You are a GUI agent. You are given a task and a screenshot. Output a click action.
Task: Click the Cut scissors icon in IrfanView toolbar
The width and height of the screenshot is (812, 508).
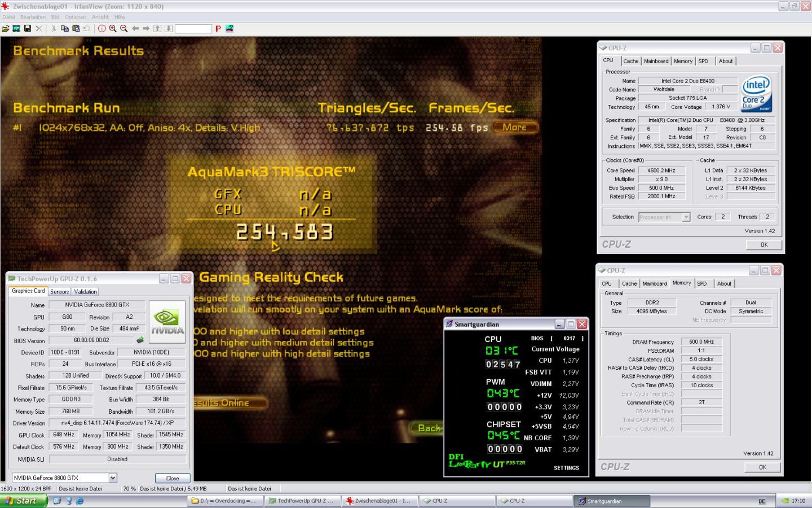[x=54, y=28]
